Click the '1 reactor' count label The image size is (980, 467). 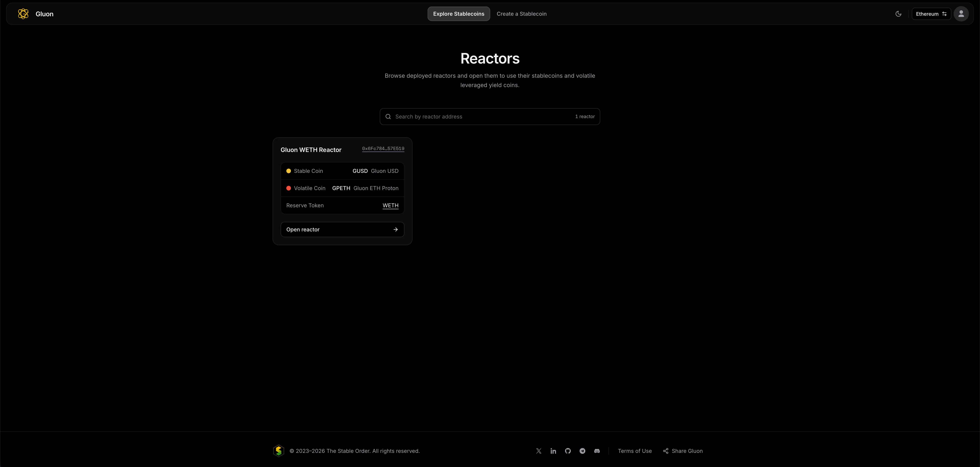point(585,116)
